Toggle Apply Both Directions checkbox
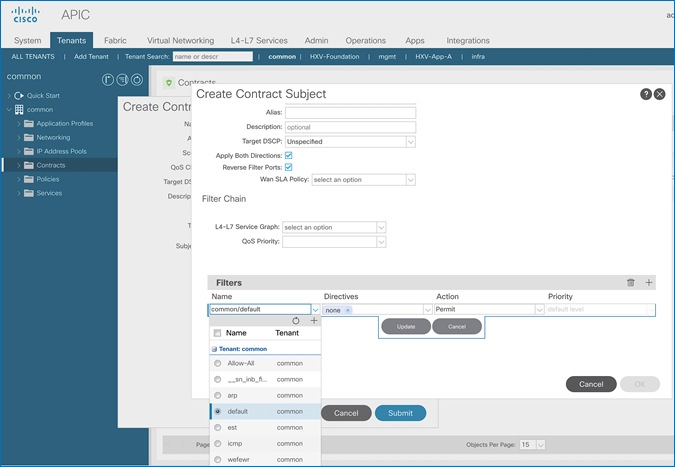The width and height of the screenshot is (675, 467). tap(289, 156)
